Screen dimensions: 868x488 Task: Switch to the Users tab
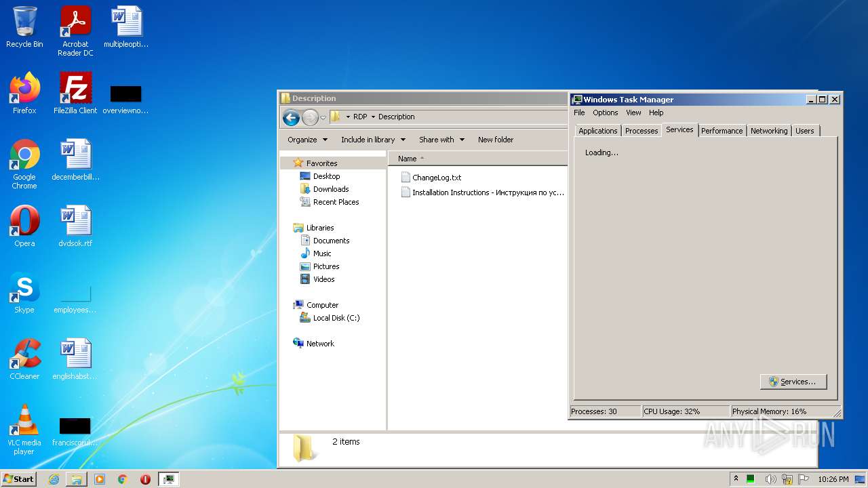[805, 131]
